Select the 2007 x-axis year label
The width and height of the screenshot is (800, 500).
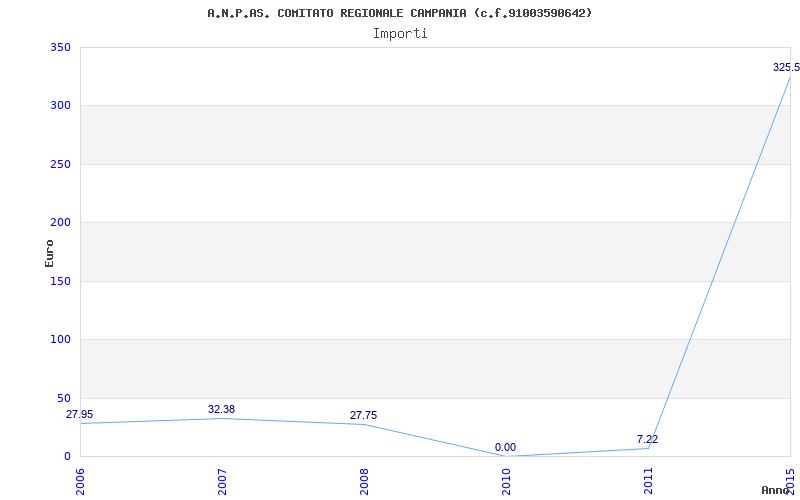[222, 481]
